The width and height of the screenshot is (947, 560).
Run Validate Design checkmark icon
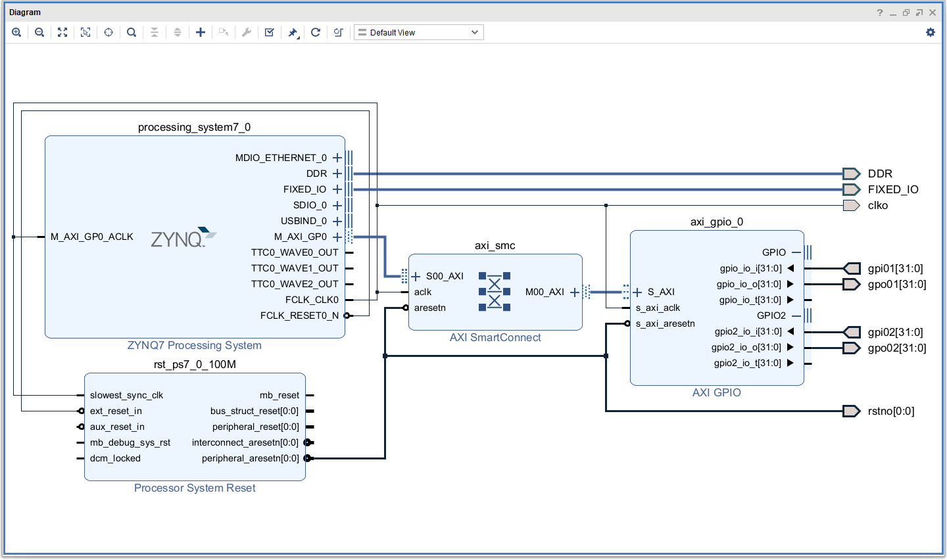click(x=270, y=32)
